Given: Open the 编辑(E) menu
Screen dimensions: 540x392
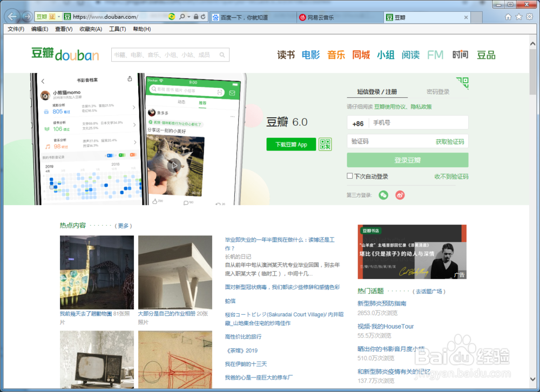Looking at the screenshot, I should coord(39,29).
